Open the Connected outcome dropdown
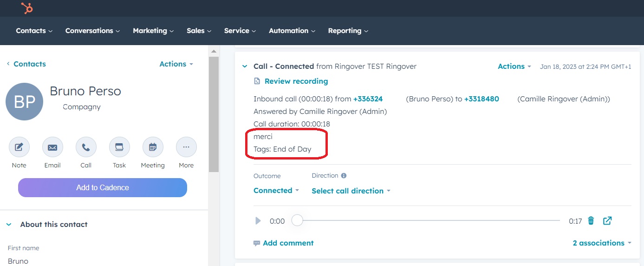The image size is (644, 266). click(276, 191)
